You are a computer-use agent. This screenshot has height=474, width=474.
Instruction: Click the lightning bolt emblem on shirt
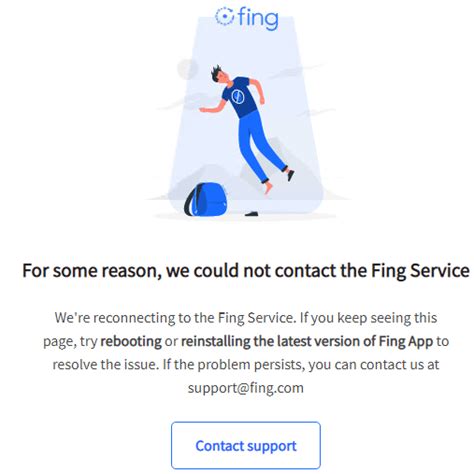[238, 96]
